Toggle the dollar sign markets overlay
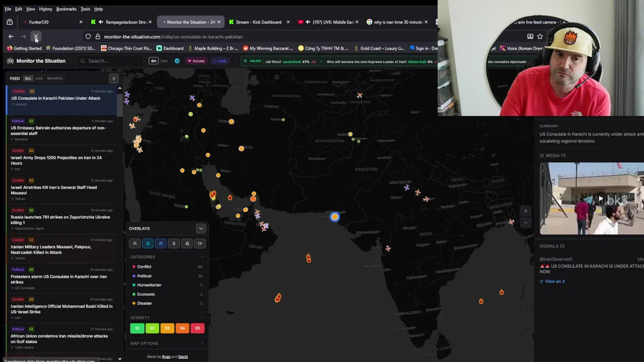The image size is (644, 362). point(174,243)
